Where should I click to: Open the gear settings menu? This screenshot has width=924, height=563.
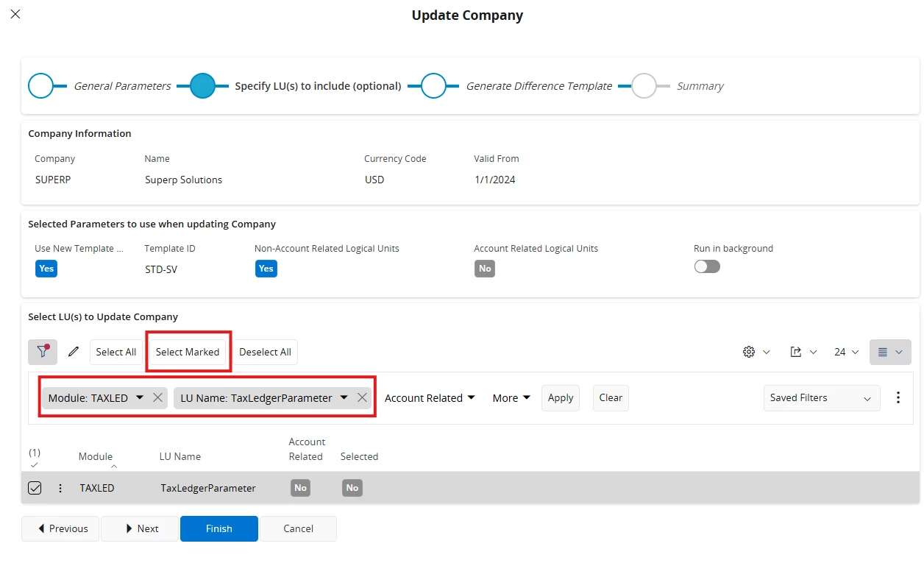[756, 352]
